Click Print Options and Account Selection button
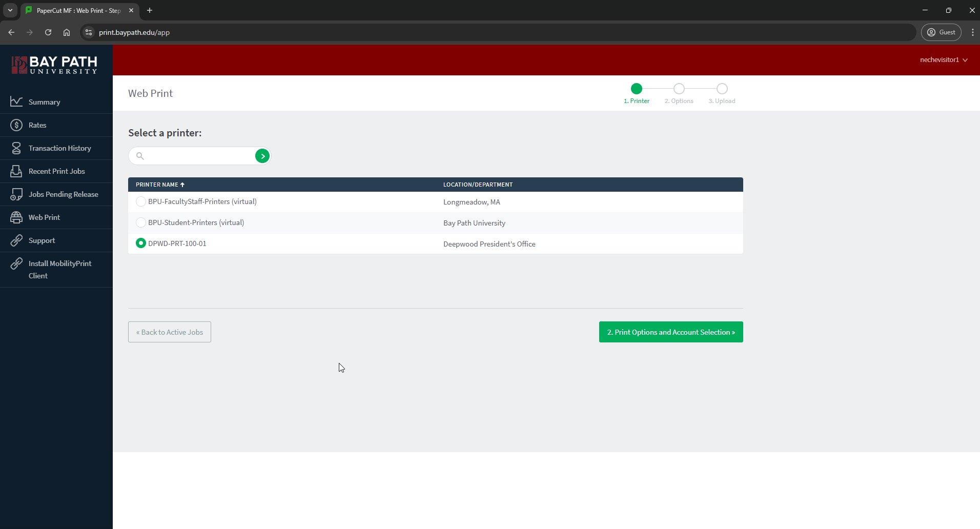Screen dimensions: 980x529 [x=671, y=332]
